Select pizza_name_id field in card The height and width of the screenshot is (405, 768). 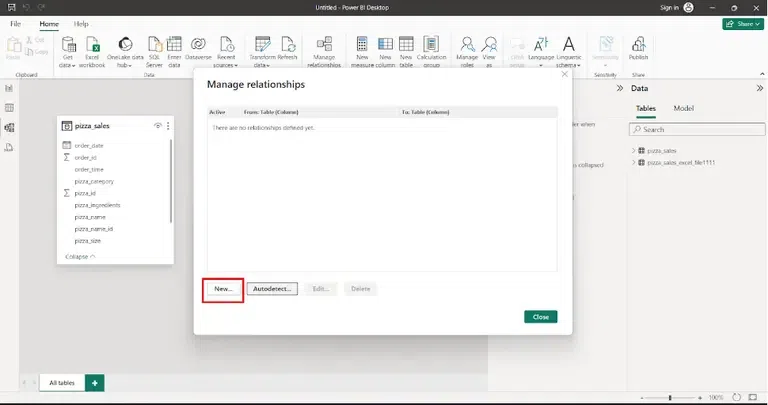point(94,229)
